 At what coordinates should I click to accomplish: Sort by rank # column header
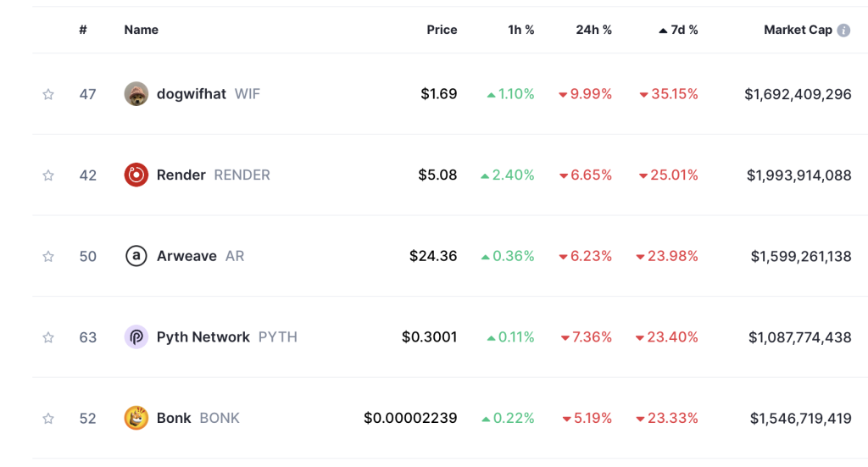click(x=83, y=30)
